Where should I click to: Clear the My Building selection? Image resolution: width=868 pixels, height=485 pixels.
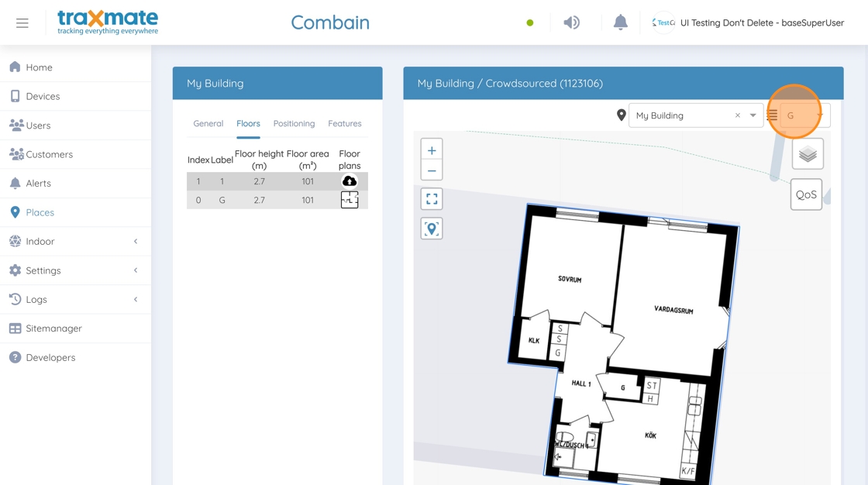click(x=737, y=115)
